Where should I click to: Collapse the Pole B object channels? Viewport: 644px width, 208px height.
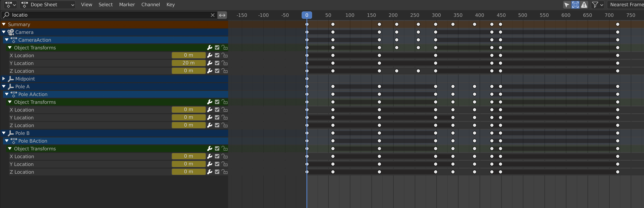(4, 133)
